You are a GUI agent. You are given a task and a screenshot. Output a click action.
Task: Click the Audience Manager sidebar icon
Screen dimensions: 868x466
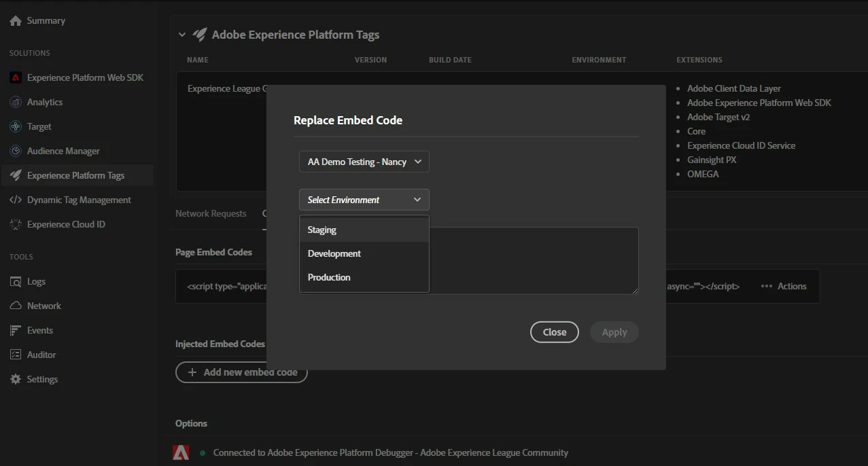pyautogui.click(x=16, y=151)
